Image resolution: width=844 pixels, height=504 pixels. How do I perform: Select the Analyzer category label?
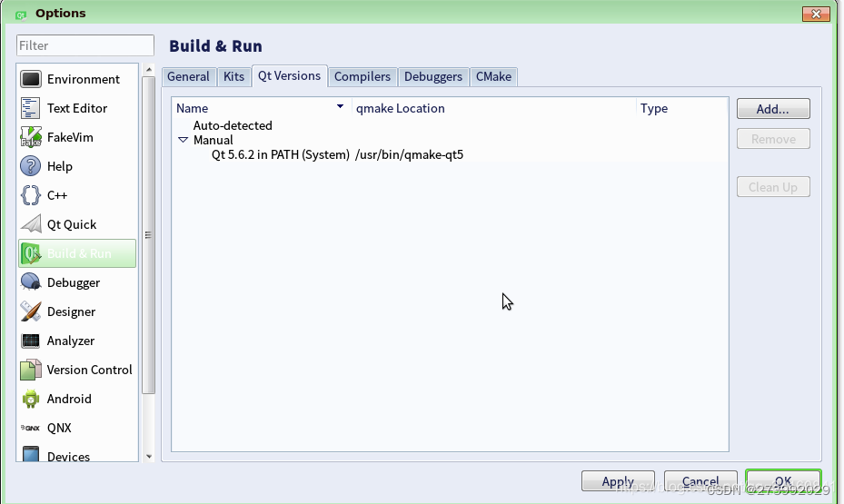tap(71, 341)
